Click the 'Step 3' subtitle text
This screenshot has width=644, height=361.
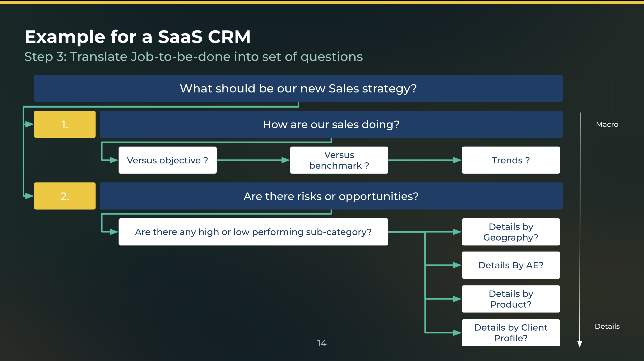[x=193, y=57]
